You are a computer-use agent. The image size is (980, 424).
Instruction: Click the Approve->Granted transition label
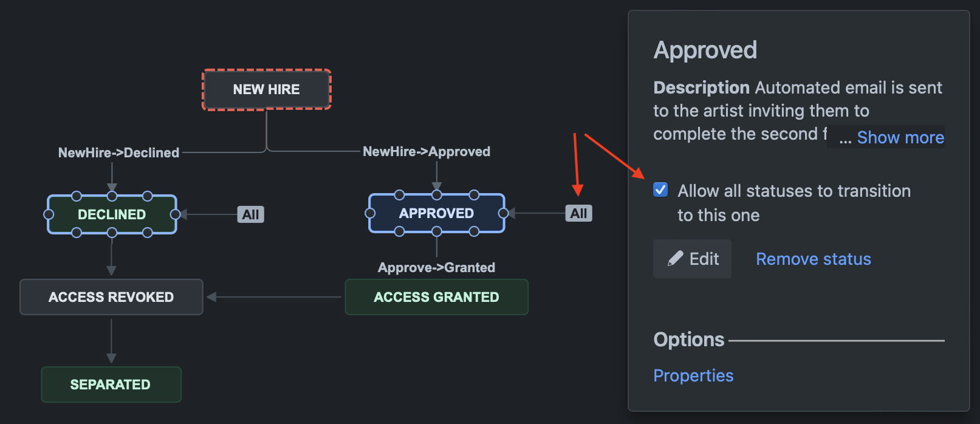436,267
